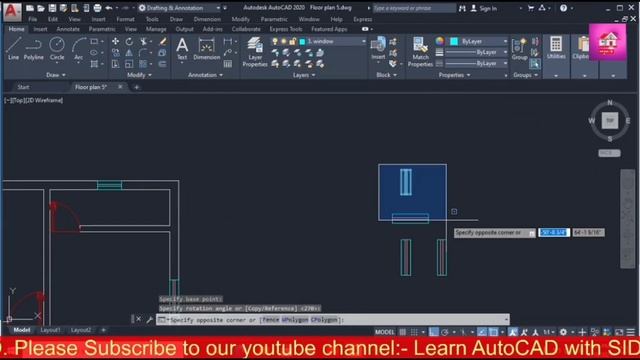The image size is (640, 360).
Task: Toggle snap mode in status bar
Action: click(x=414, y=332)
